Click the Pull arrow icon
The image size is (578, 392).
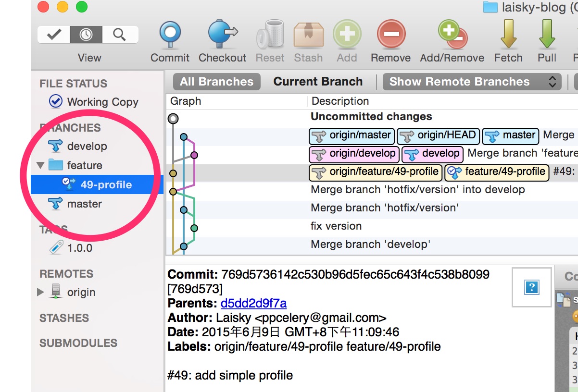(x=547, y=36)
